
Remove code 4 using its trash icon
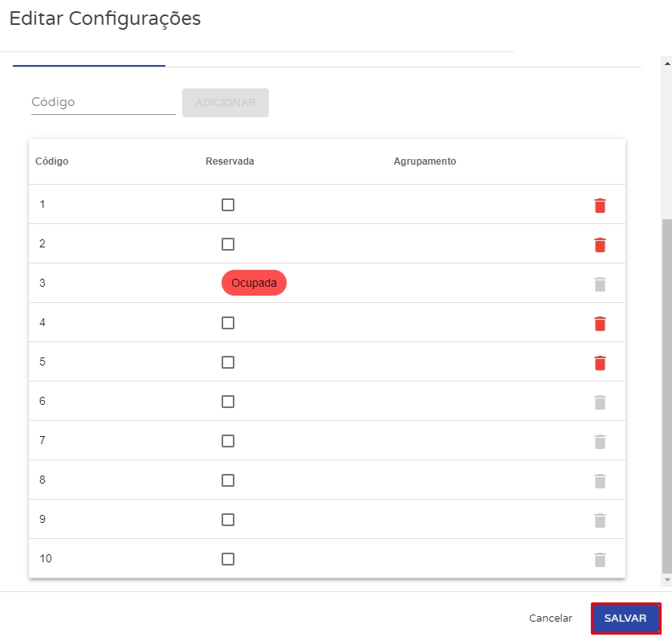(600, 324)
